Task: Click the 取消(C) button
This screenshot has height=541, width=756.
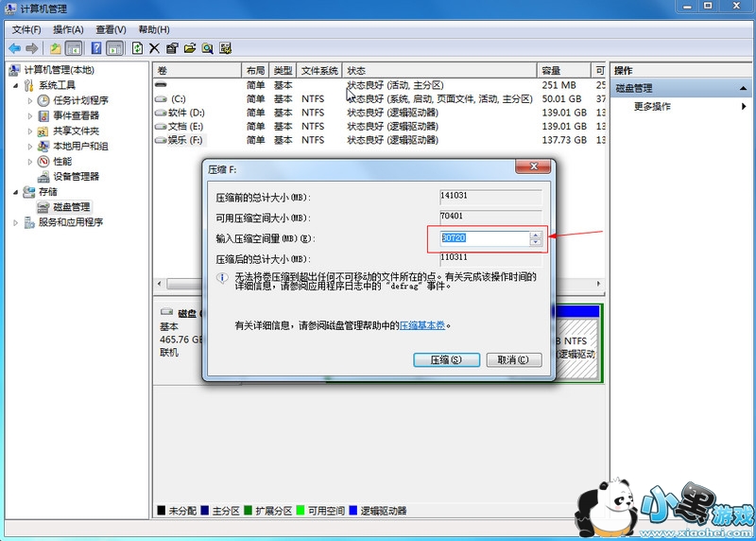Action: 514,360
